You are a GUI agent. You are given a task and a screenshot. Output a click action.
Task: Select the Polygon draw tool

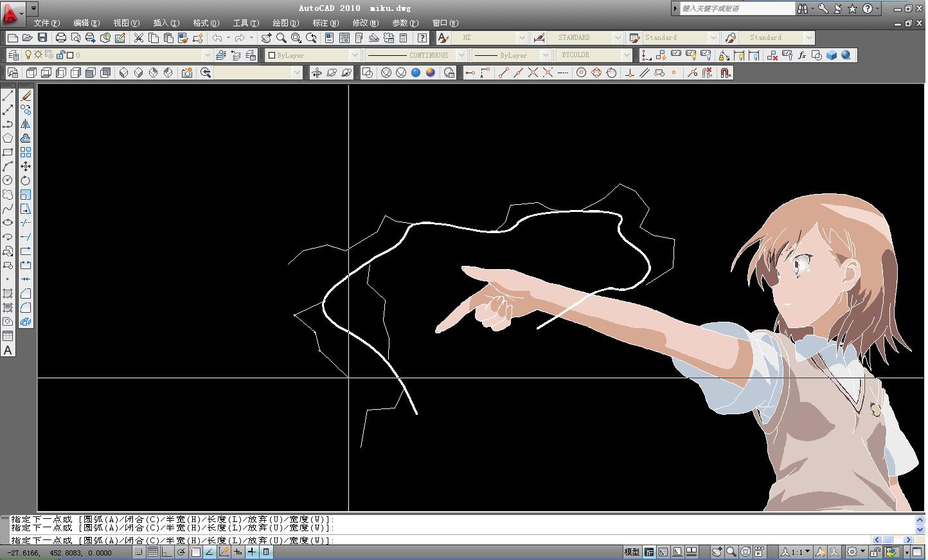pyautogui.click(x=8, y=138)
